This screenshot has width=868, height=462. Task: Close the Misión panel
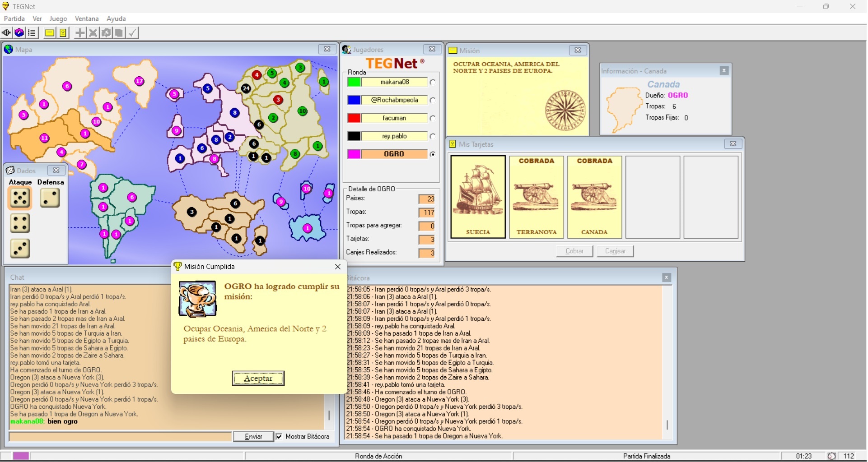click(x=578, y=50)
